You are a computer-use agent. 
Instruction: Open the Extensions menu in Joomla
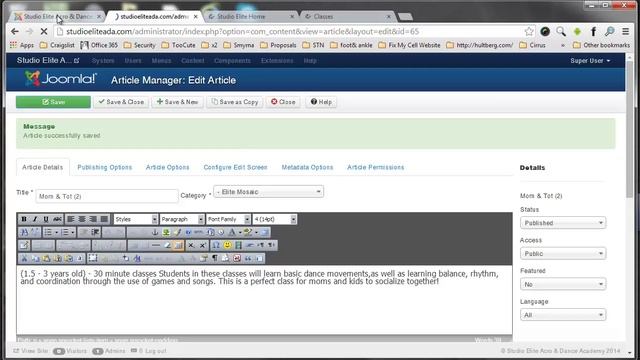(277, 60)
